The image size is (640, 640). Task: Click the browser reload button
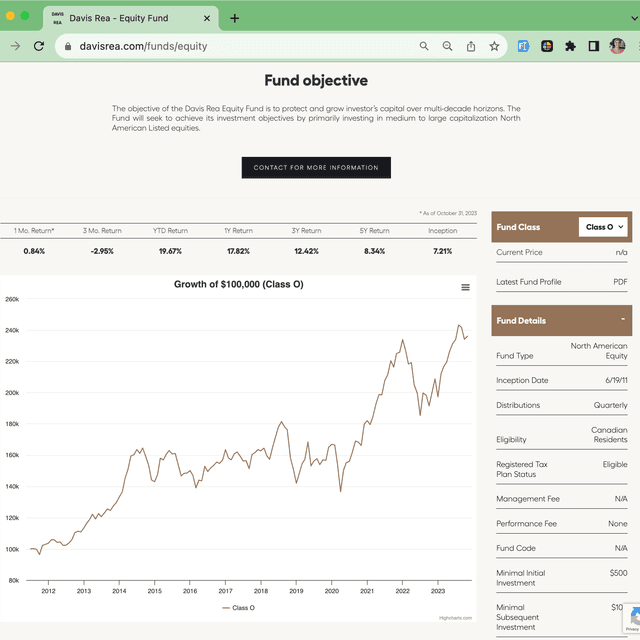click(39, 46)
